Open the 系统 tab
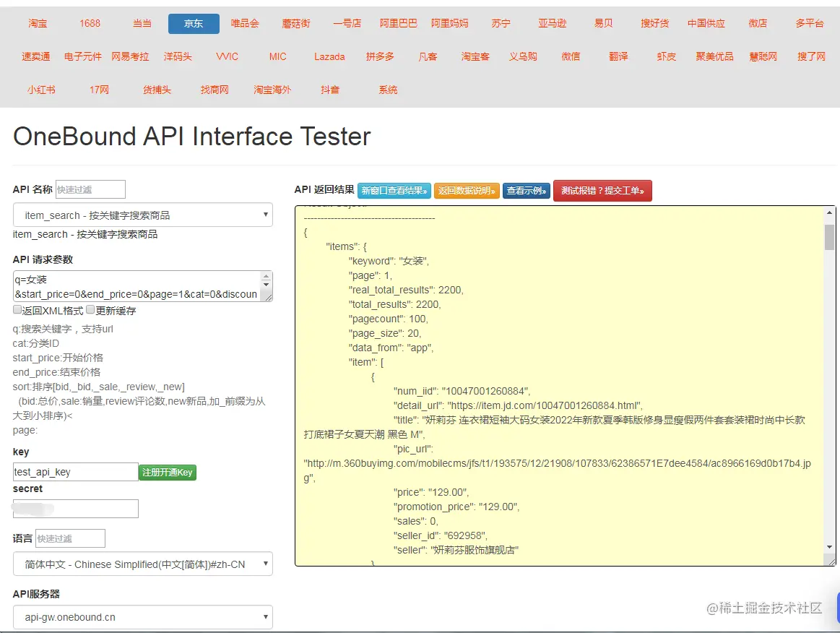Viewport: 840px width, 633px height. [x=388, y=90]
